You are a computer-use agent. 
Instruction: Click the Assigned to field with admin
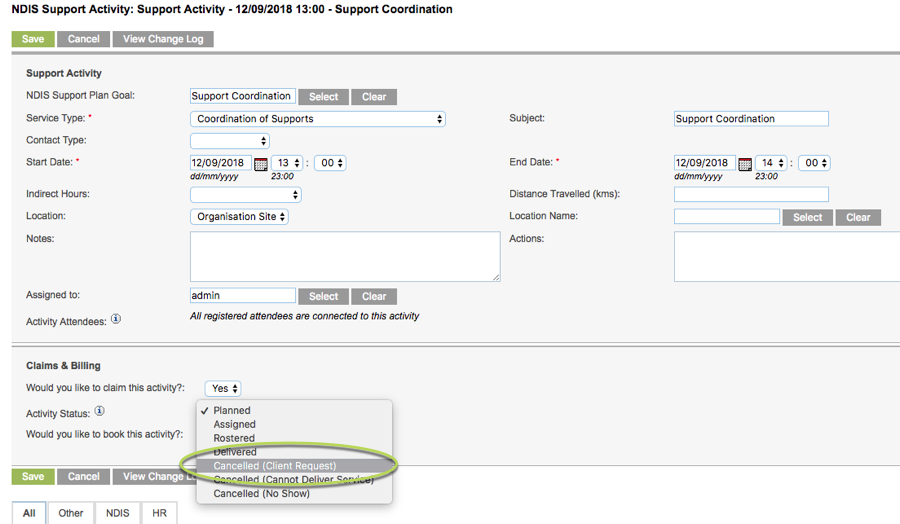(243, 296)
